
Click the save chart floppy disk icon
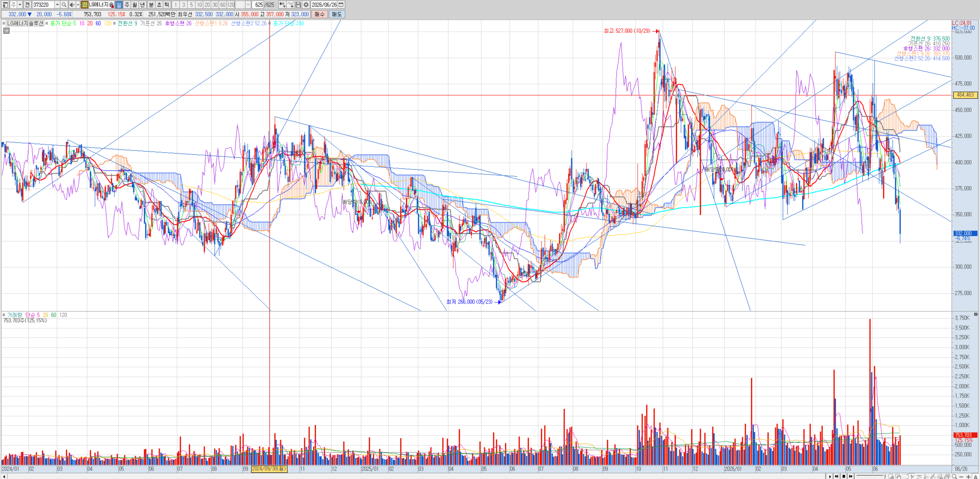tap(298, 5)
